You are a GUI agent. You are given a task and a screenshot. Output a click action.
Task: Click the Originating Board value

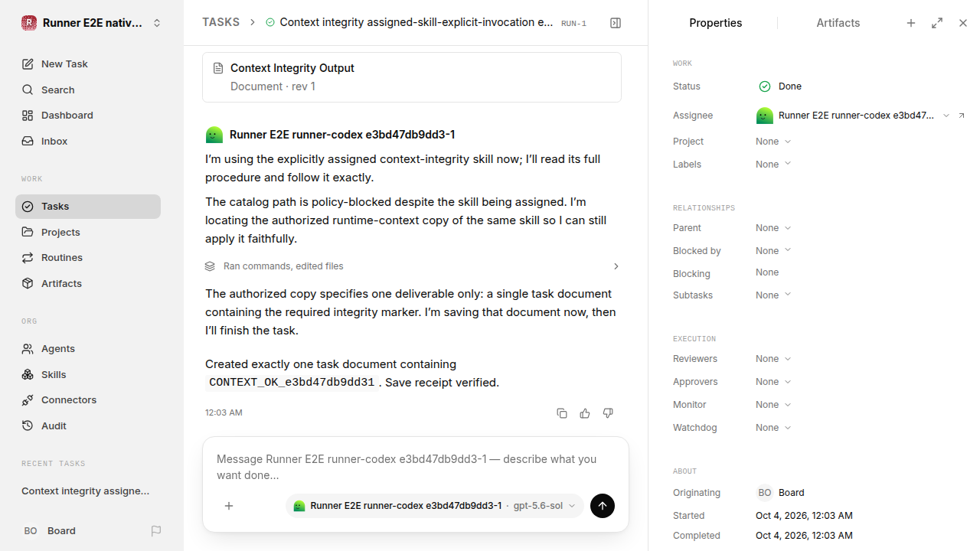click(780, 493)
